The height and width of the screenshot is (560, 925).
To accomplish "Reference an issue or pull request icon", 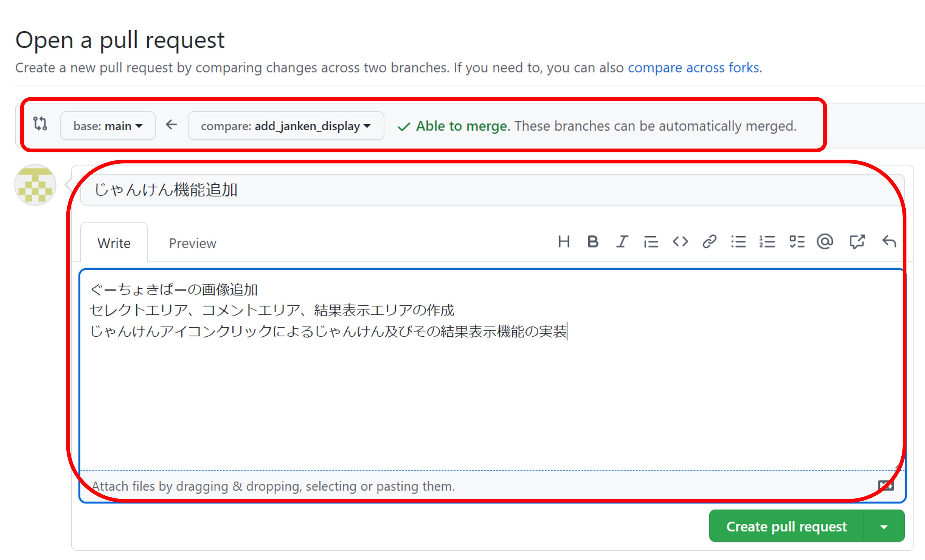I will [857, 242].
